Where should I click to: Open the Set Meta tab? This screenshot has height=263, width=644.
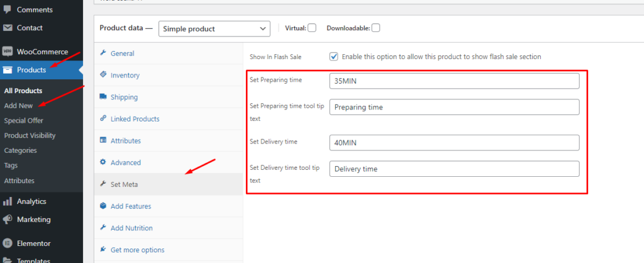pos(124,184)
